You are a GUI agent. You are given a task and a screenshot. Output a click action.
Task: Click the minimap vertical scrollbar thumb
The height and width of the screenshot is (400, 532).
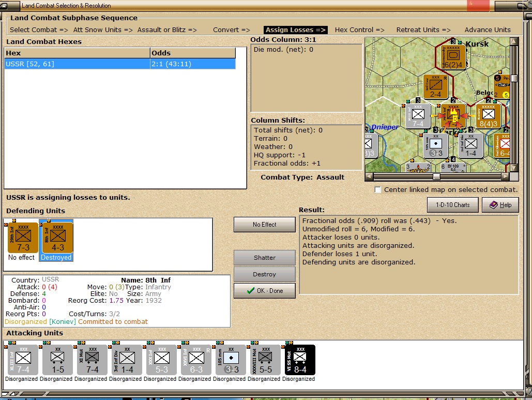click(x=514, y=78)
